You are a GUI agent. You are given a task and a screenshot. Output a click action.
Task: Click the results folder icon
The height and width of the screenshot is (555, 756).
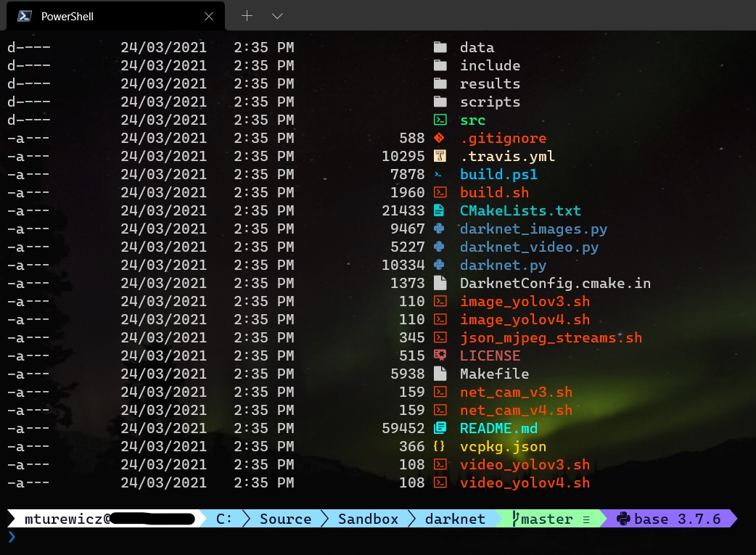[440, 83]
